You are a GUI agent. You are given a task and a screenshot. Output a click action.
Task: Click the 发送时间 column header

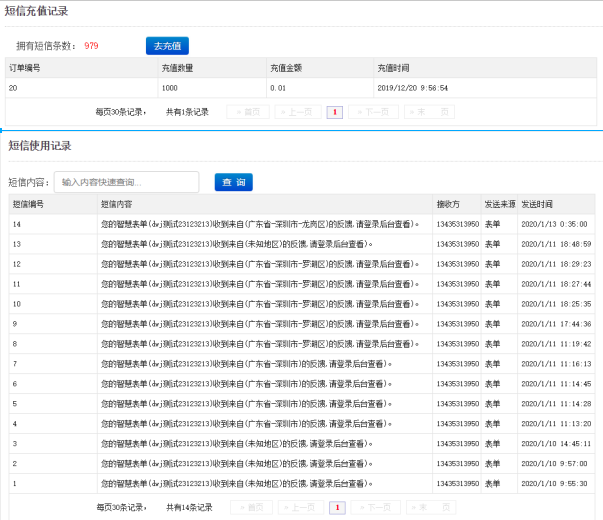point(537,203)
